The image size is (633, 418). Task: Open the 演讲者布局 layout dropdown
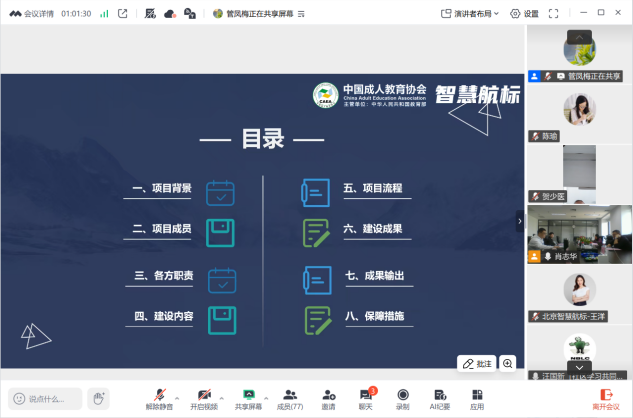point(472,14)
